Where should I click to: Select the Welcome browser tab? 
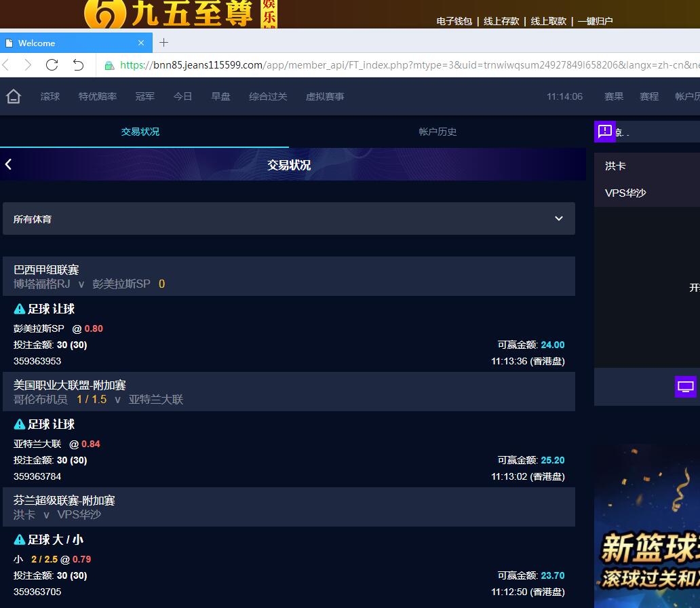(x=76, y=43)
